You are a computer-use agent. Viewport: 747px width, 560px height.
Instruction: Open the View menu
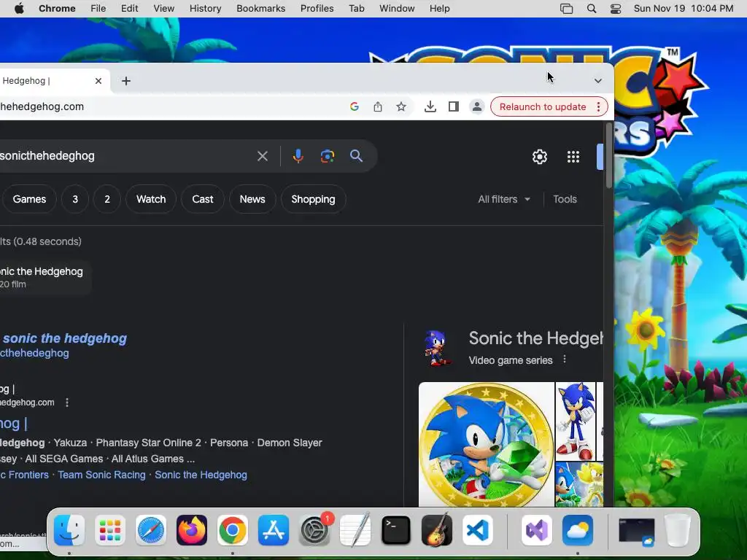164,9
